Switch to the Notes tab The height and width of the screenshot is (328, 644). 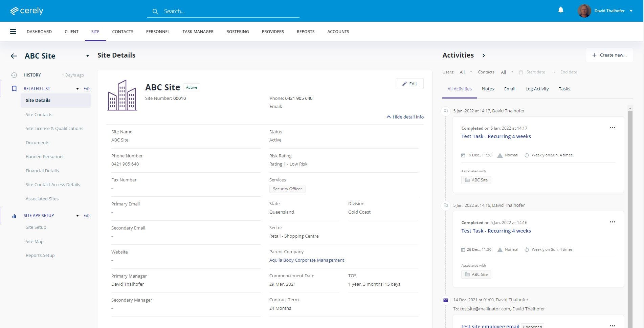tap(488, 89)
